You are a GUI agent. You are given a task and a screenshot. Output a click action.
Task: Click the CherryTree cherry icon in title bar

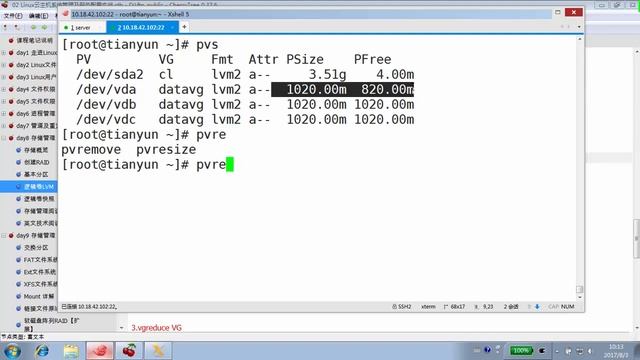(x=4, y=4)
